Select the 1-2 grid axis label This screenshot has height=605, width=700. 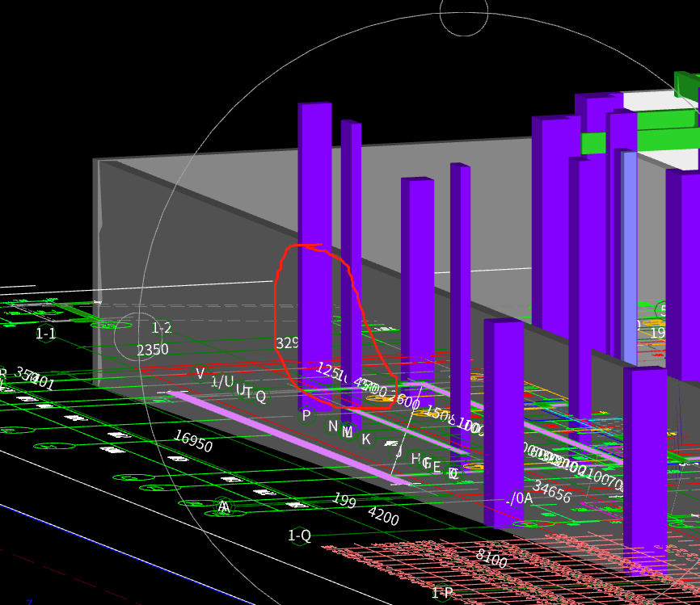(x=162, y=329)
